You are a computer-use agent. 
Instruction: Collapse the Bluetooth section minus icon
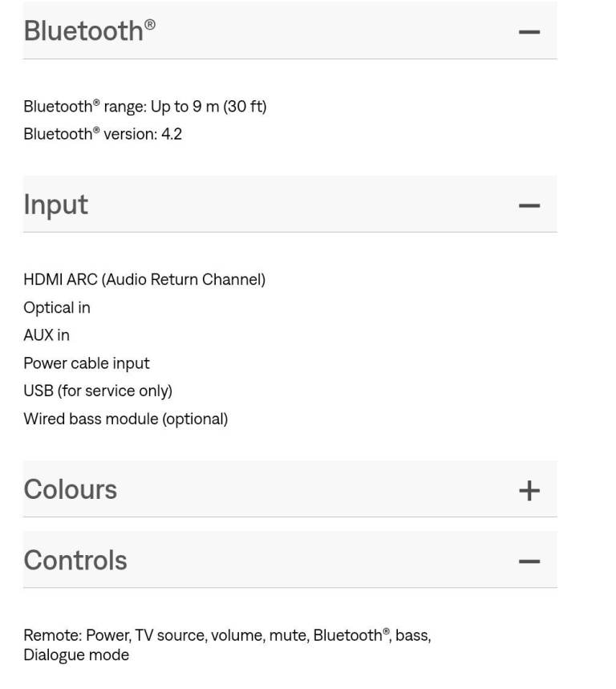(529, 32)
